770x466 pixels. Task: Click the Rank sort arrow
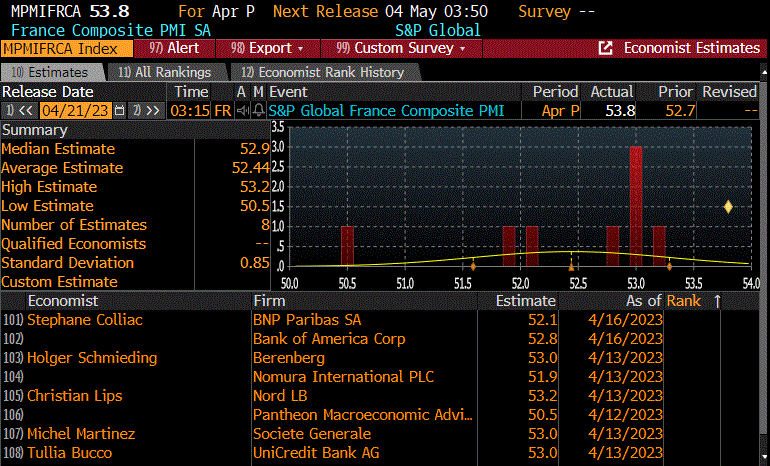717,301
